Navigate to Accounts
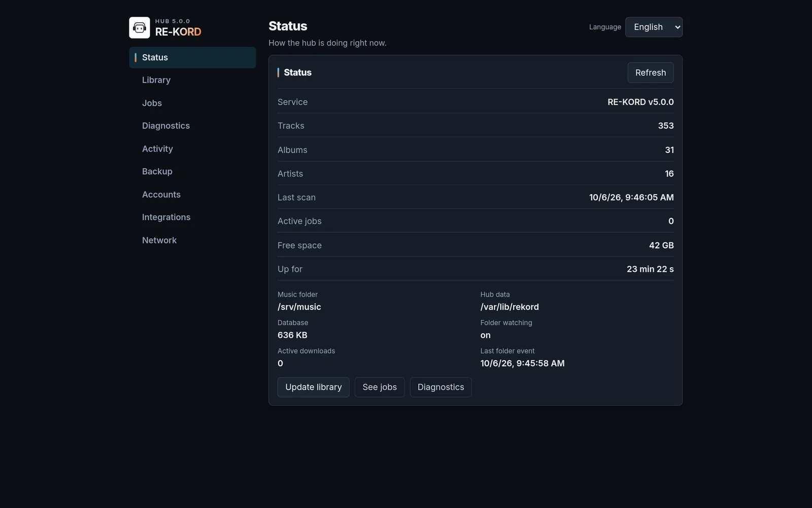This screenshot has height=508, width=812. (192, 195)
